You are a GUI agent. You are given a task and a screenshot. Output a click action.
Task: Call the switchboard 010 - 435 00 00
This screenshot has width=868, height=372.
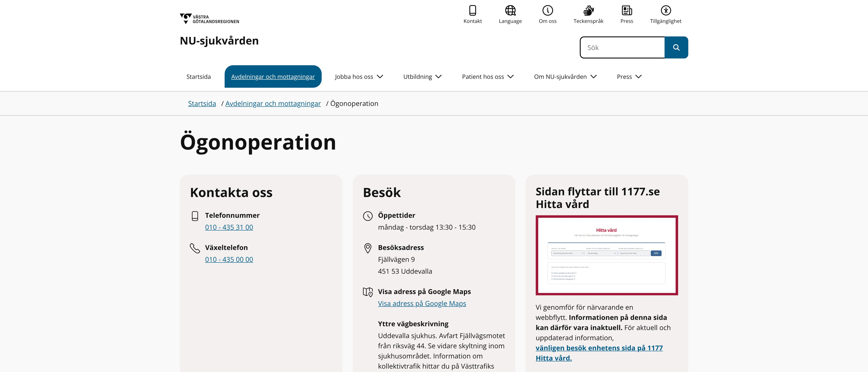(229, 260)
